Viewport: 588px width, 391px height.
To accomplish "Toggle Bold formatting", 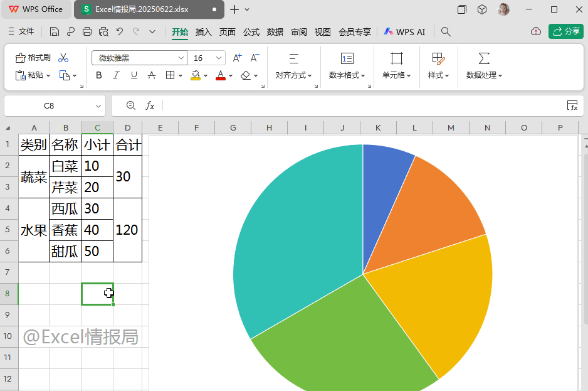I will (99, 75).
